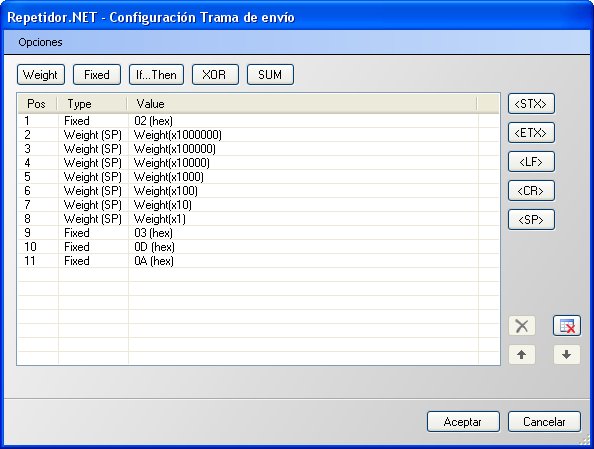Insert the <STX> character
The height and width of the screenshot is (449, 594).
(x=531, y=104)
